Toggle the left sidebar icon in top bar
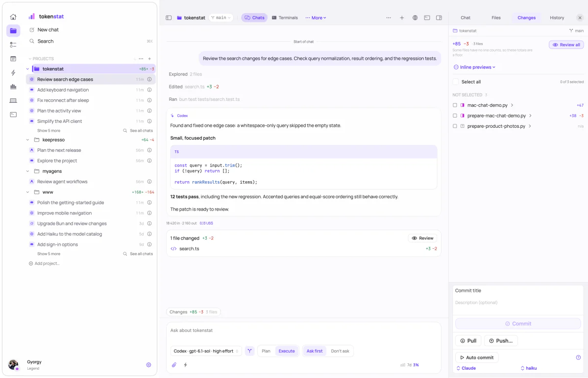Image resolution: width=588 pixels, height=378 pixels. (169, 18)
